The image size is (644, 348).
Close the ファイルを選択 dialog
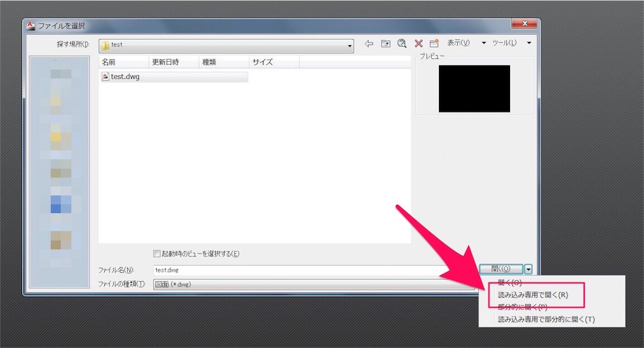click(524, 24)
